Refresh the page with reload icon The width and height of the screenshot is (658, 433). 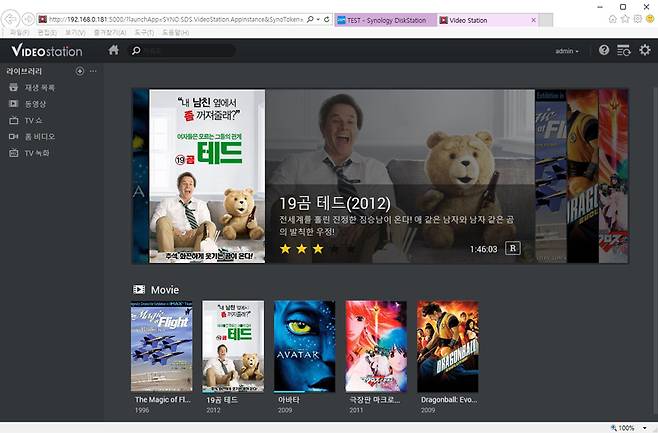coord(326,19)
